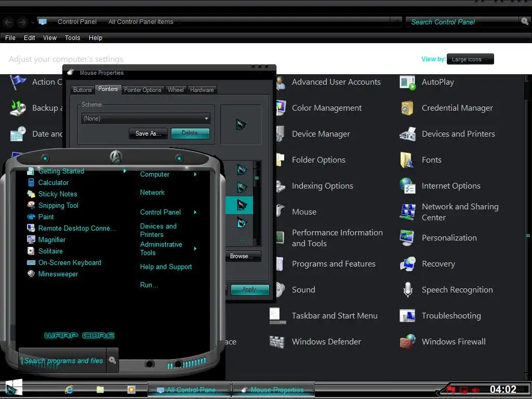Open the Scheme dropdown in Mouse Properties

pos(146,118)
